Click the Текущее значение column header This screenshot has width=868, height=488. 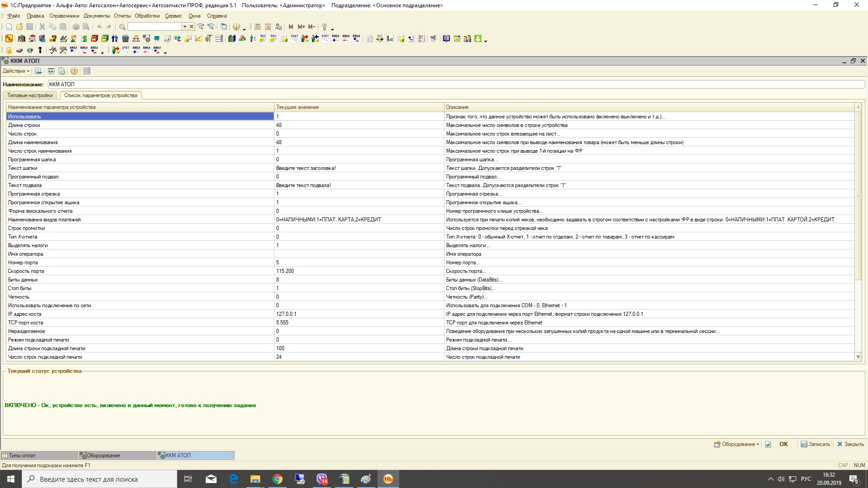(x=359, y=107)
